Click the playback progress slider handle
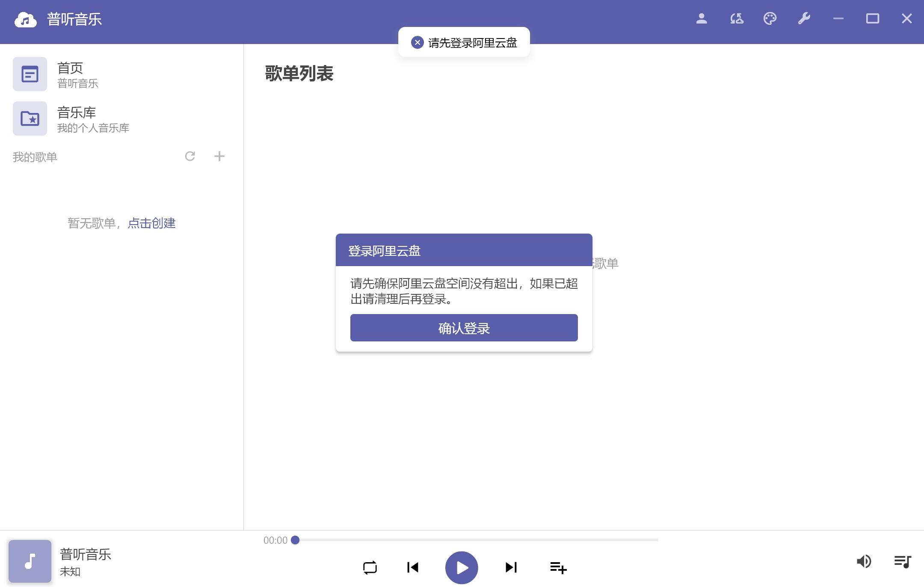Image resolution: width=924 pixels, height=587 pixels. coord(295,540)
